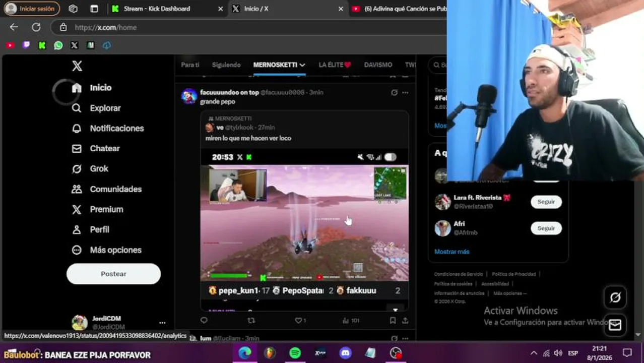This screenshot has height=363, width=644.
Task: Open floating messages envelope button
Action: coord(615,325)
